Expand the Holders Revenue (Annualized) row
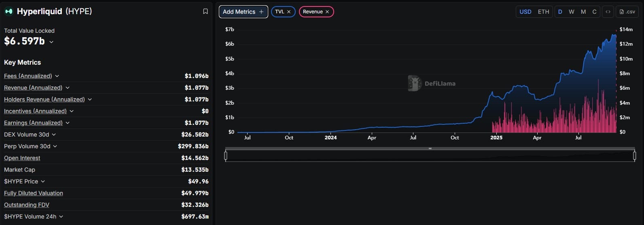 pyautogui.click(x=90, y=99)
